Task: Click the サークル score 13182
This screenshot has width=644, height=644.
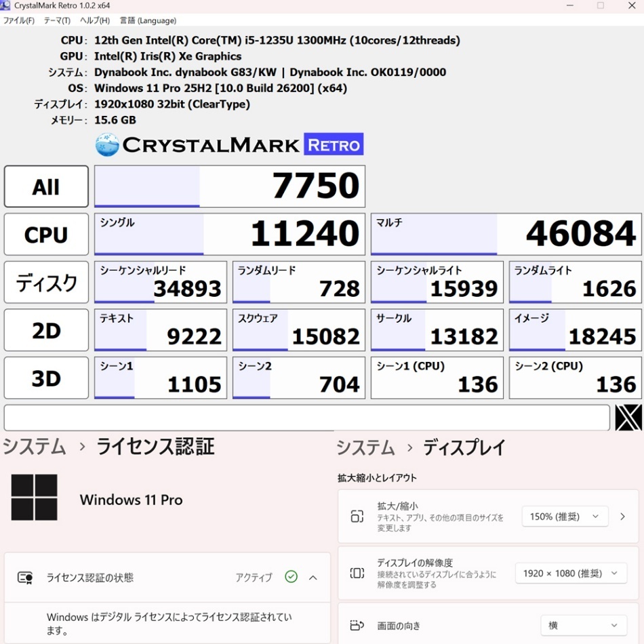Action: pos(437,330)
